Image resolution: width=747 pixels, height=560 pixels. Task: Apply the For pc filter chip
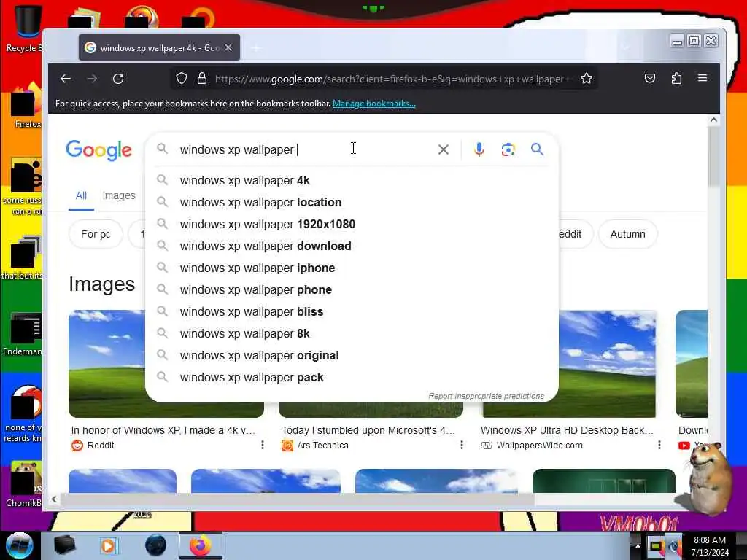(96, 234)
